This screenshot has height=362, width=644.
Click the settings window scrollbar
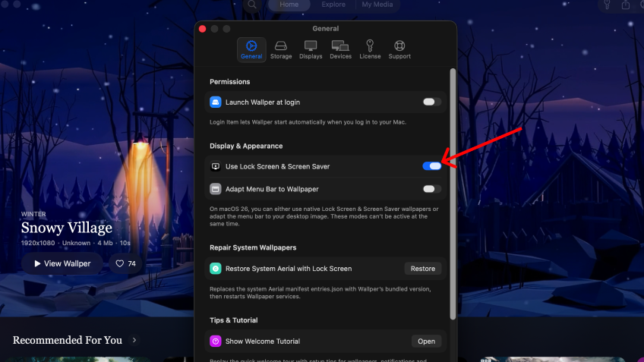[453, 194]
